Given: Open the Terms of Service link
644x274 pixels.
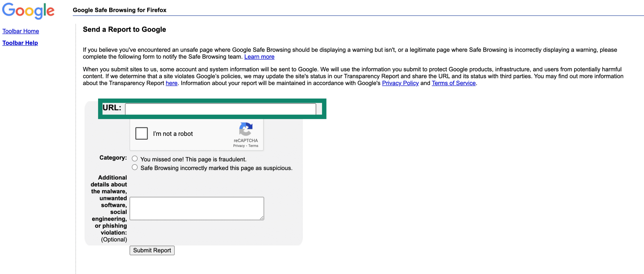Looking at the screenshot, I should click(453, 83).
